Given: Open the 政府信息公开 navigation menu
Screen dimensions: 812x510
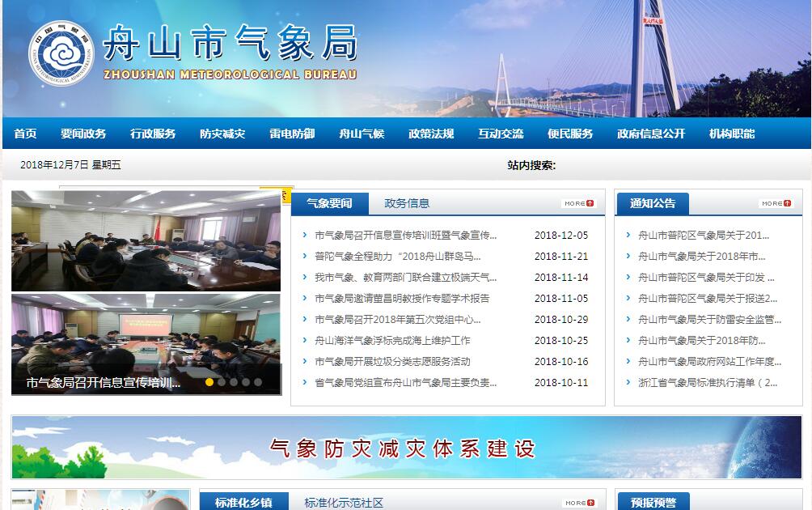Looking at the screenshot, I should pos(650,134).
